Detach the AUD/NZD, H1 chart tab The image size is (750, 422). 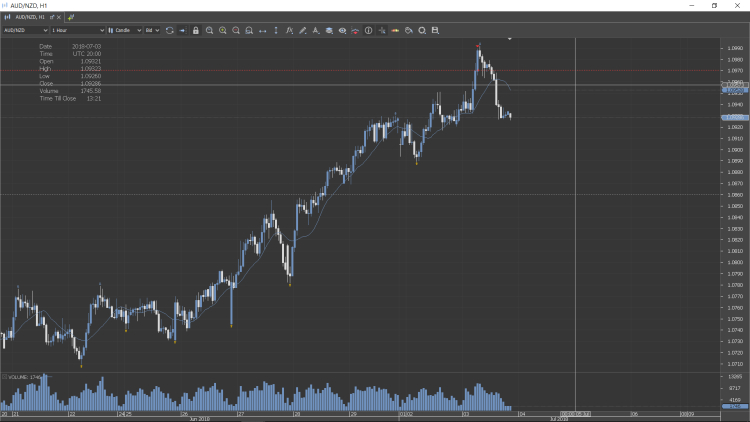52,17
